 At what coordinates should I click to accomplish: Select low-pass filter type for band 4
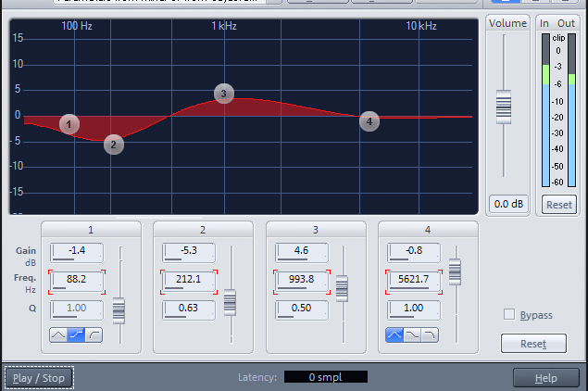[x=430, y=334]
